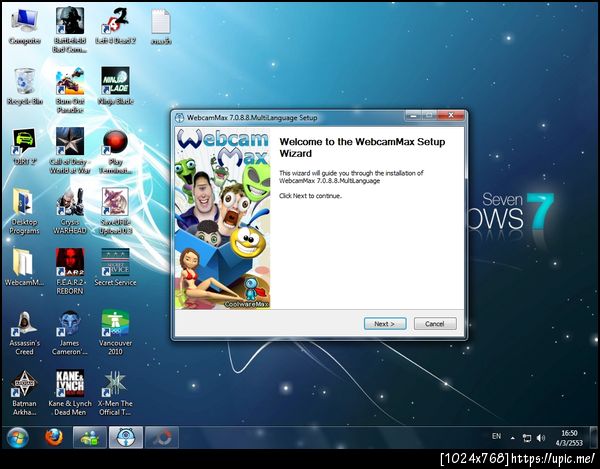Open the Windows Start menu

(x=17, y=437)
